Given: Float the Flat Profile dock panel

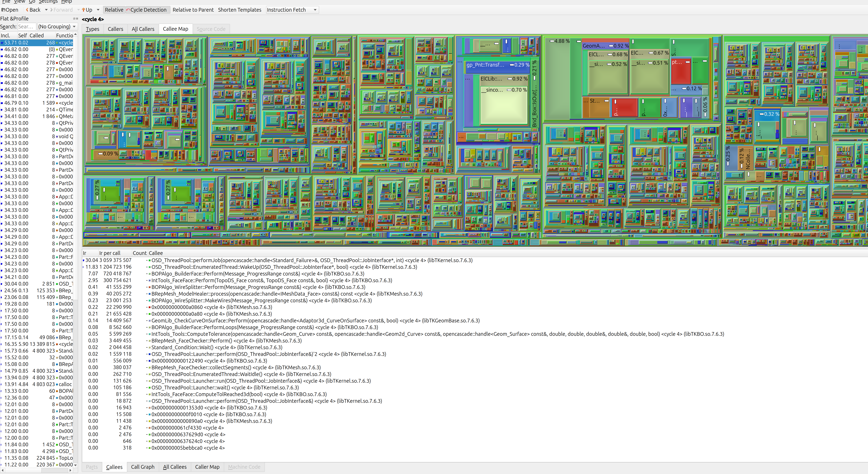Looking at the screenshot, I should click(x=74, y=19).
